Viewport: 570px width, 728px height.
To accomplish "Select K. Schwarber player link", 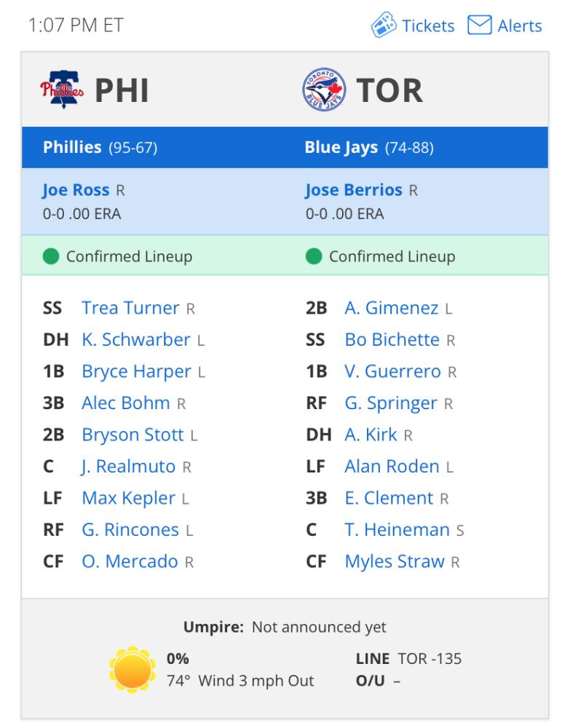I will pos(136,339).
